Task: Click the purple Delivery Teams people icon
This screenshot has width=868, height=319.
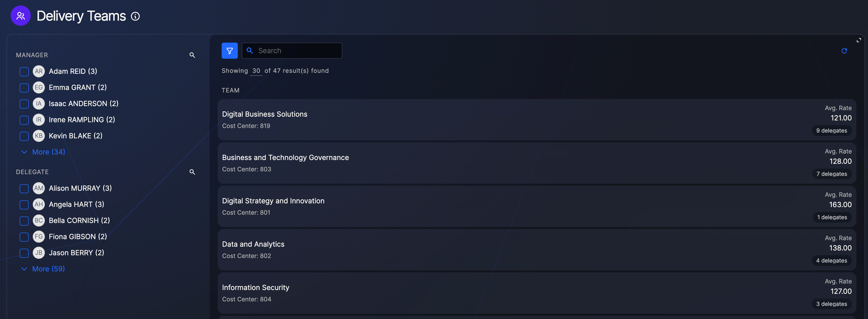Action: [21, 16]
